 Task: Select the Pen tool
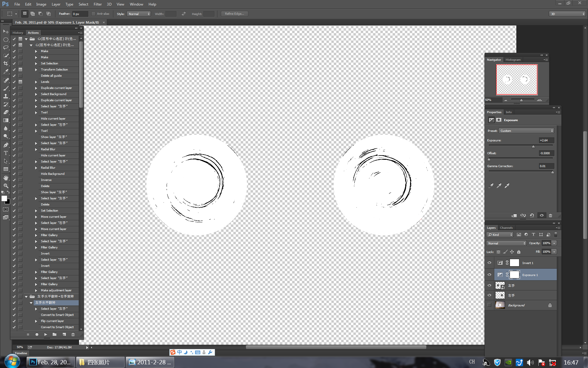[x=6, y=145]
